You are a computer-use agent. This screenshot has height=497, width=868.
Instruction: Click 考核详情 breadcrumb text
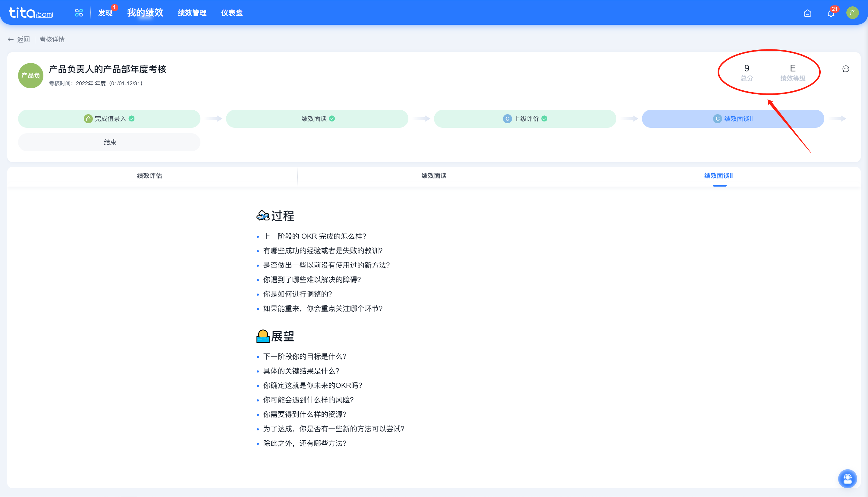52,39
